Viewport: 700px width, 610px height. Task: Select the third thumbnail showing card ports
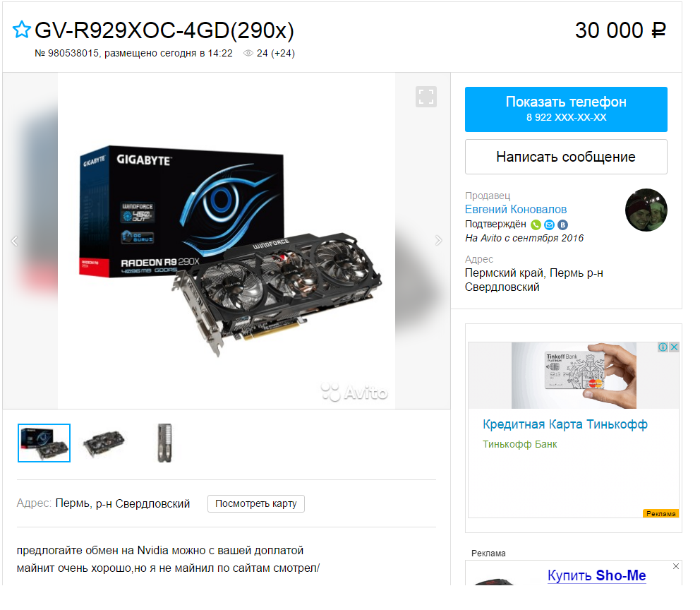pyautogui.click(x=164, y=443)
